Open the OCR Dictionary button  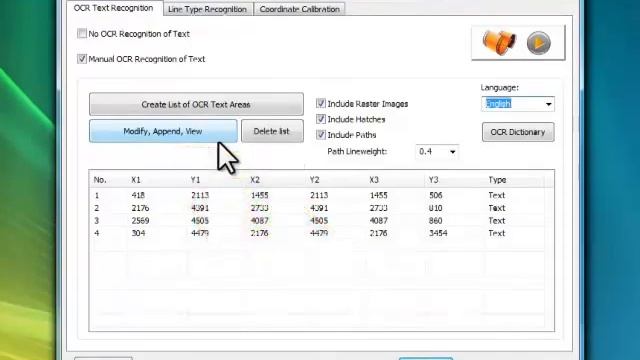[x=518, y=132]
